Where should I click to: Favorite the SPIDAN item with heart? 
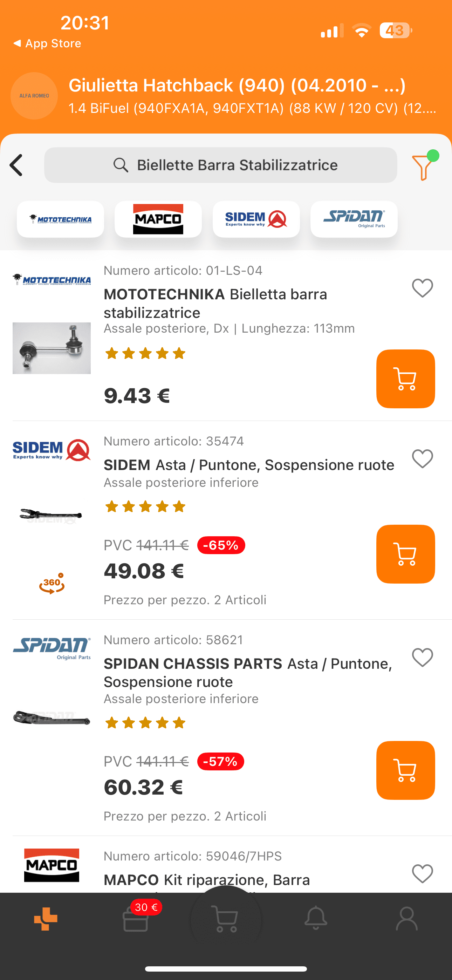[x=422, y=658]
